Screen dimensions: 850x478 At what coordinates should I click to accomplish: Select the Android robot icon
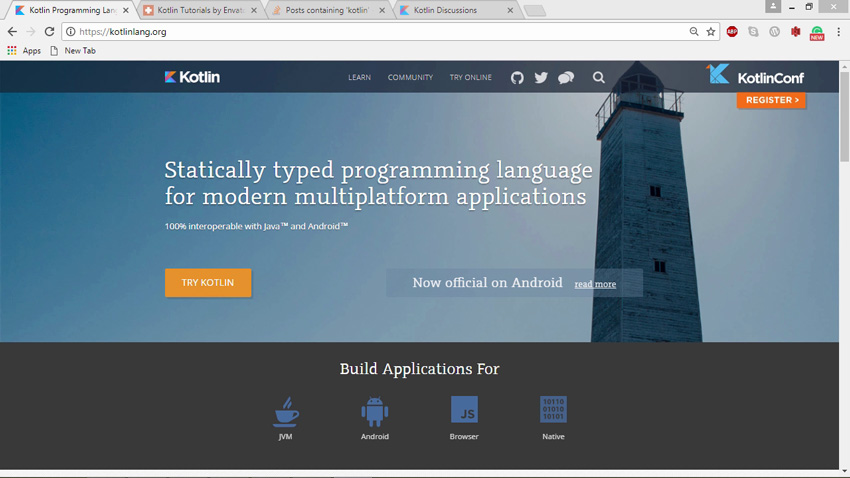[x=375, y=412]
